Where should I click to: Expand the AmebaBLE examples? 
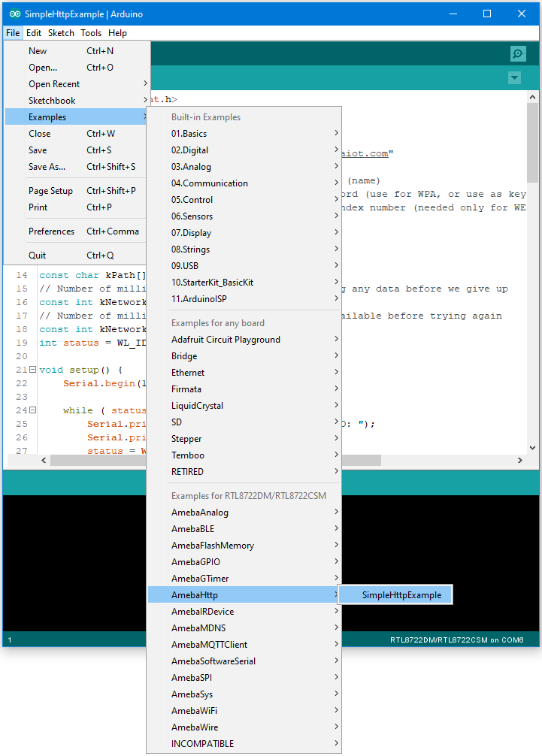coord(244,529)
